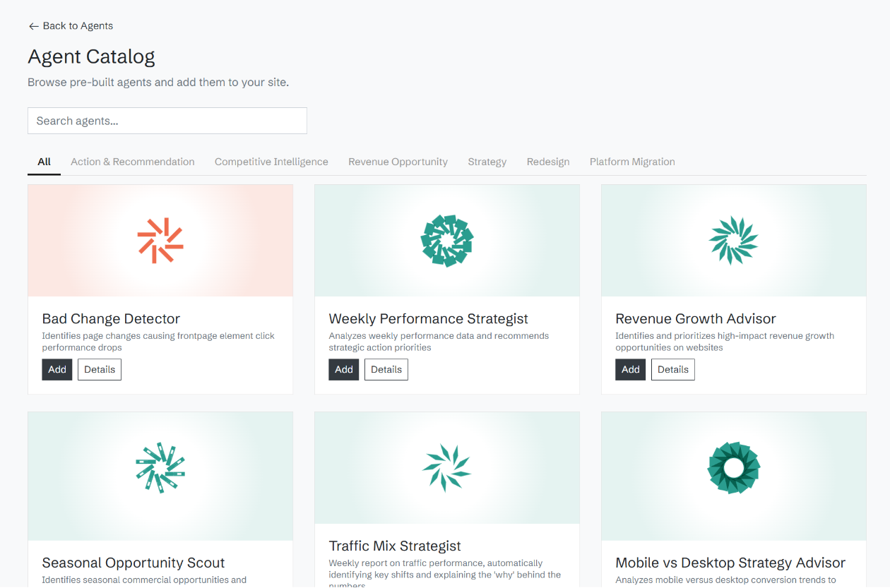This screenshot has height=588, width=890.
Task: Click the Revenue Growth Advisor title
Action: coord(696,319)
